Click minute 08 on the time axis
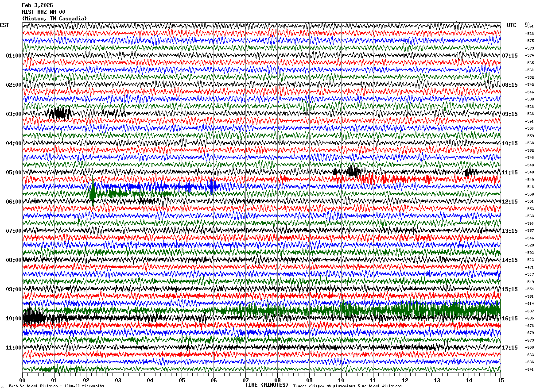Viewport: 536px width, 392px height. pyautogui.click(x=277, y=380)
